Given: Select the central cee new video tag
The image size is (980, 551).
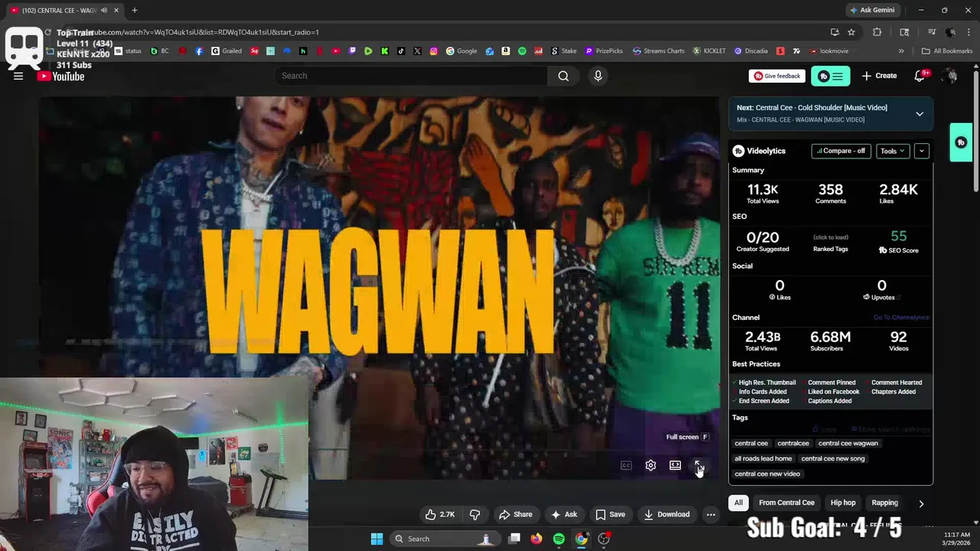Looking at the screenshot, I should 767,474.
